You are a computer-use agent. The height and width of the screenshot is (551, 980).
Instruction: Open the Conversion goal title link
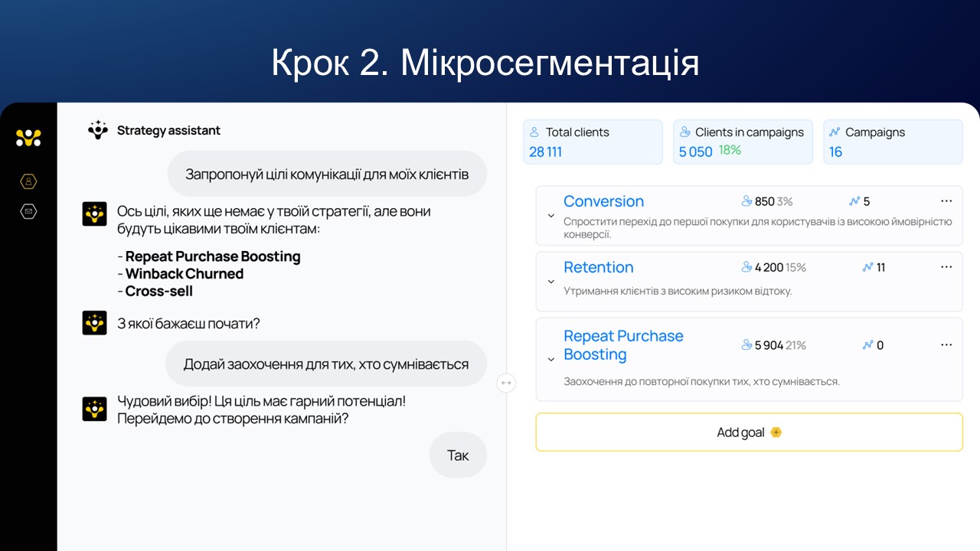coord(603,201)
